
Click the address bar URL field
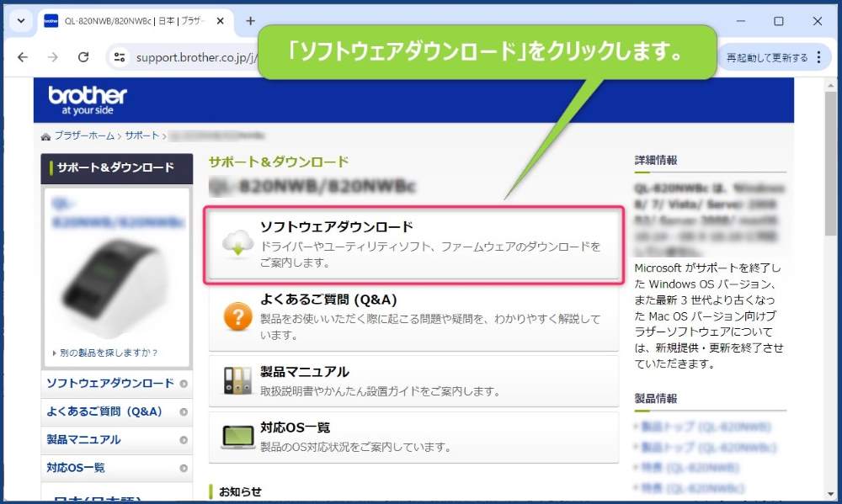[197, 57]
